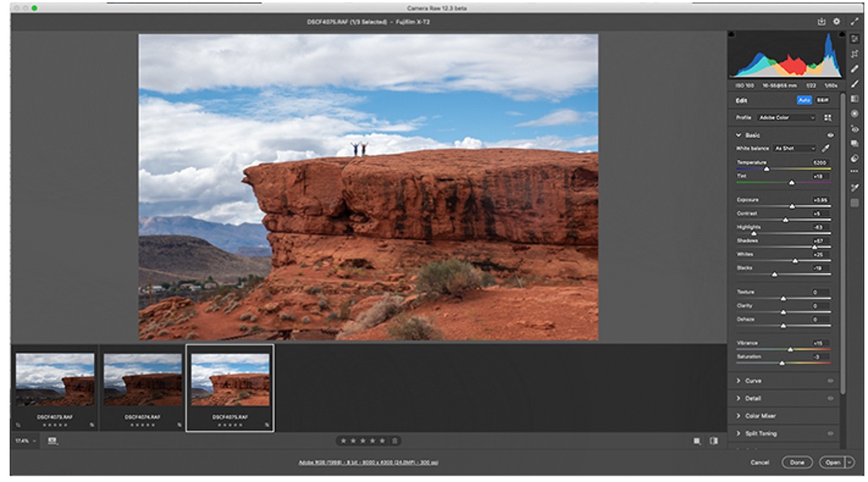Open the White Balance As Shot dropdown
Viewport: 868px width, 482px height.
click(794, 148)
